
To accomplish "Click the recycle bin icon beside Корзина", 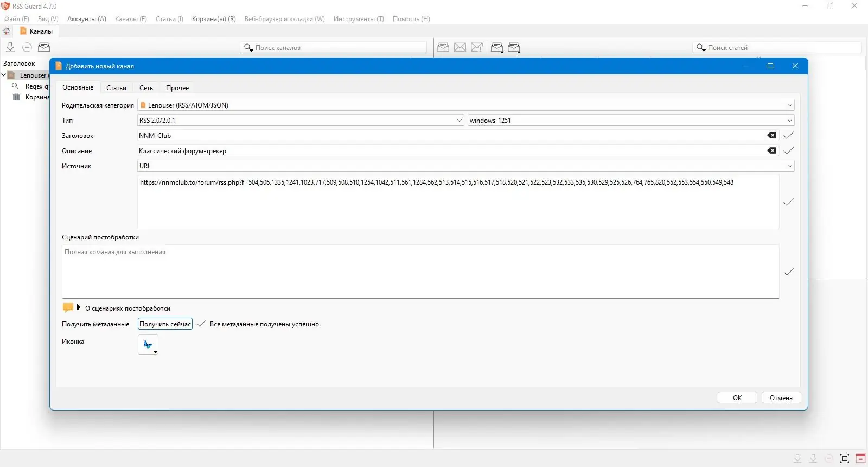I will coord(16,97).
